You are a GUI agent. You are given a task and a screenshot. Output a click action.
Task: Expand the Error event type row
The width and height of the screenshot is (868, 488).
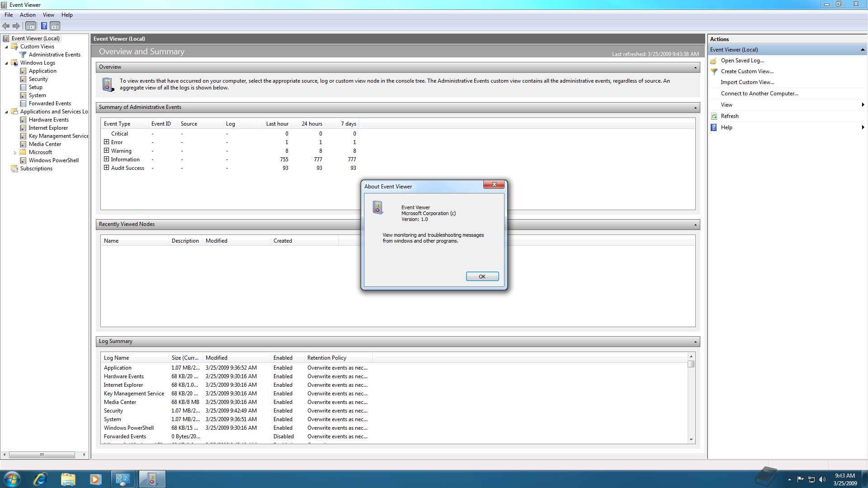coord(107,142)
